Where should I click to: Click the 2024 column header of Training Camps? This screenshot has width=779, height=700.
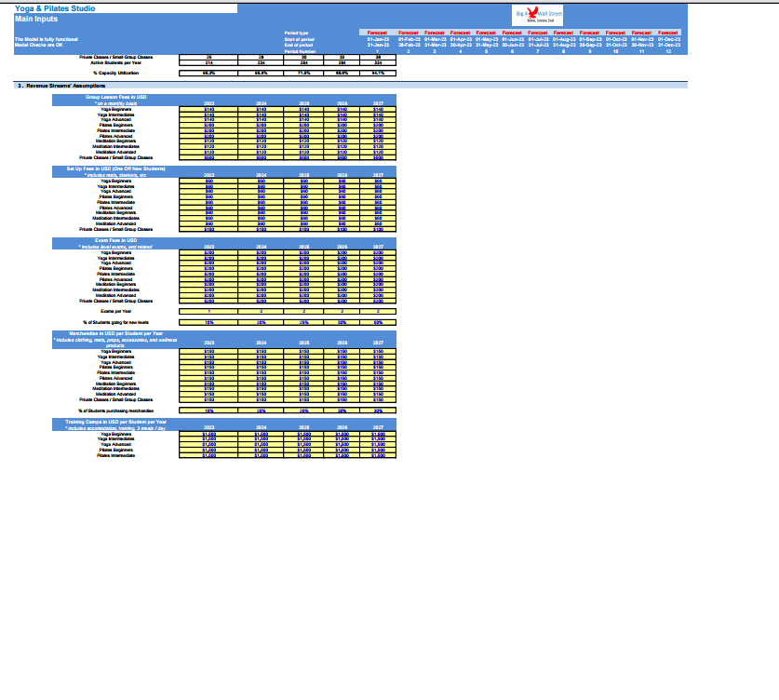coord(261,427)
